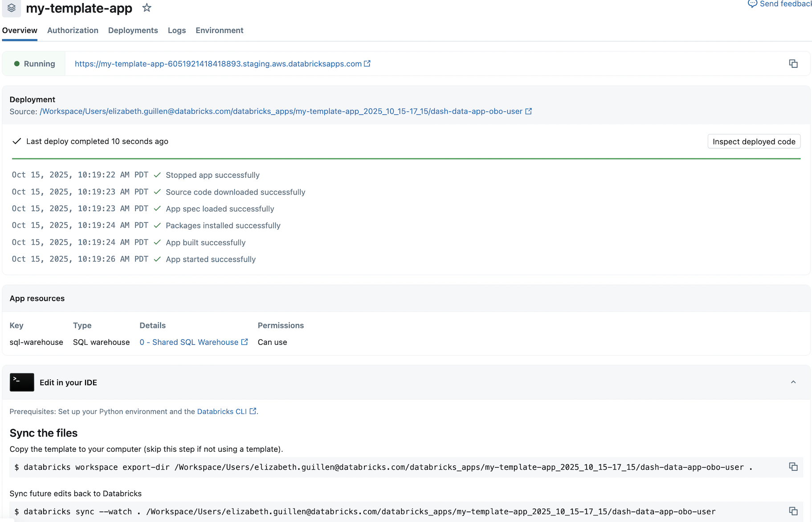Click the staging app URL hyperlink
The width and height of the screenshot is (812, 522).
pos(218,63)
